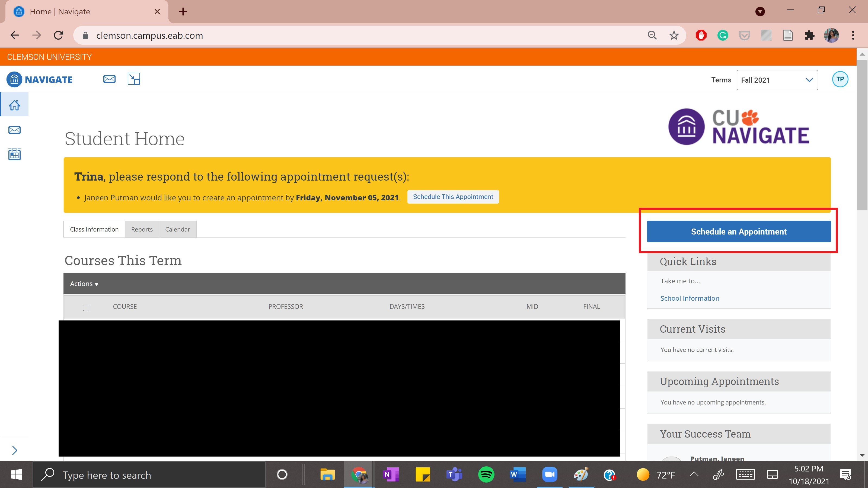Open the Terms dropdown showing Fall 2021
868x488 pixels.
coord(777,80)
